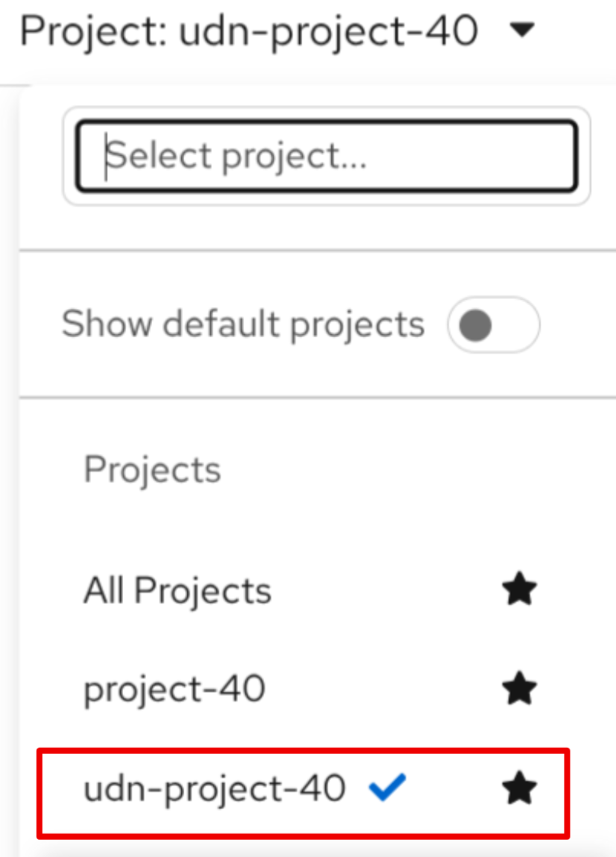Switch to project-40 in the list
616x857 pixels.
[175, 690]
